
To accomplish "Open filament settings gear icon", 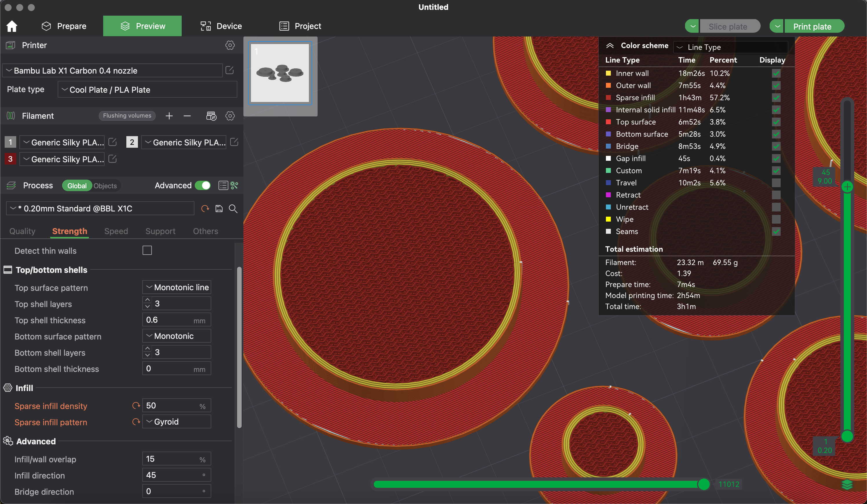I will (230, 116).
